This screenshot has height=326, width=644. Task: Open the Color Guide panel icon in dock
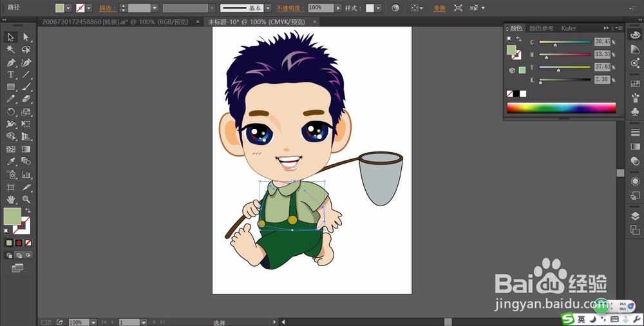635,49
